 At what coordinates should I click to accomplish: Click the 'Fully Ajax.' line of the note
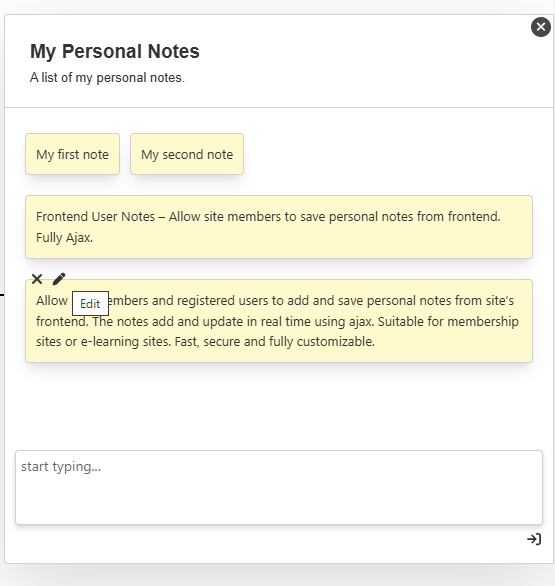click(x=64, y=238)
